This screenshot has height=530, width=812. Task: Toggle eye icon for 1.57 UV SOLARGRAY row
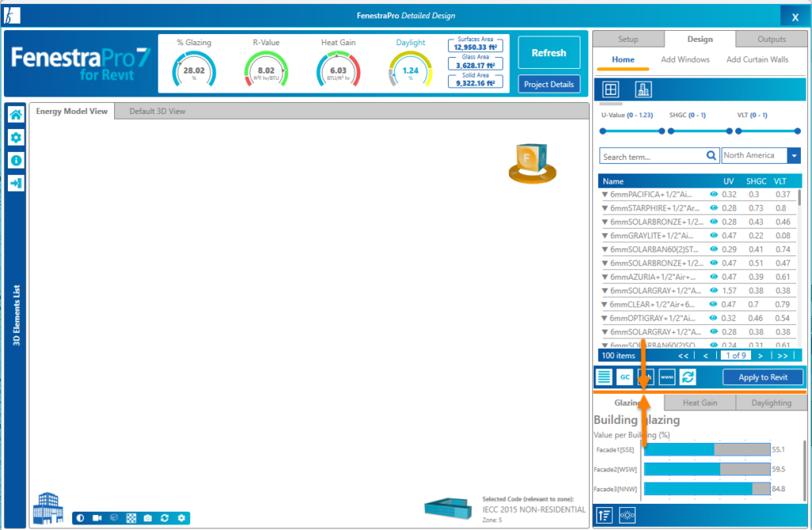point(714,291)
